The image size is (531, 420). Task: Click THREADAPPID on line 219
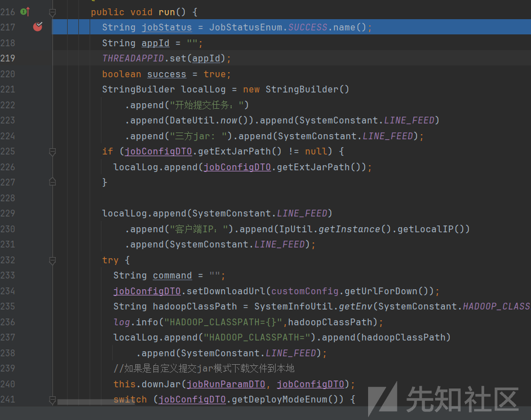pyautogui.click(x=133, y=58)
